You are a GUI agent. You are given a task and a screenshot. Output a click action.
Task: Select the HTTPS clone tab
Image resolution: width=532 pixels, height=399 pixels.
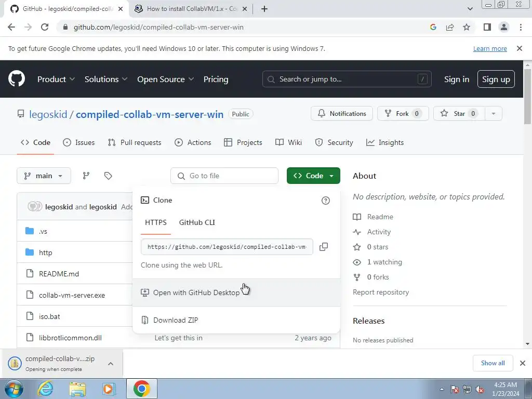click(156, 222)
